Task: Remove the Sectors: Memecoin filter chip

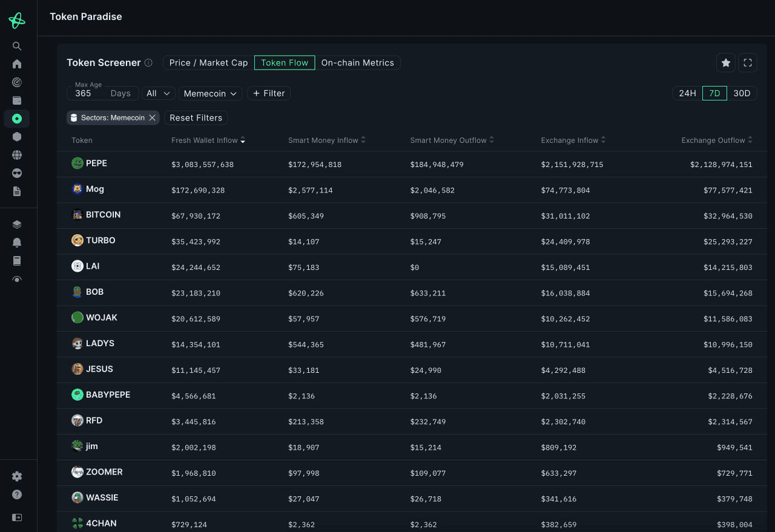Action: click(153, 118)
